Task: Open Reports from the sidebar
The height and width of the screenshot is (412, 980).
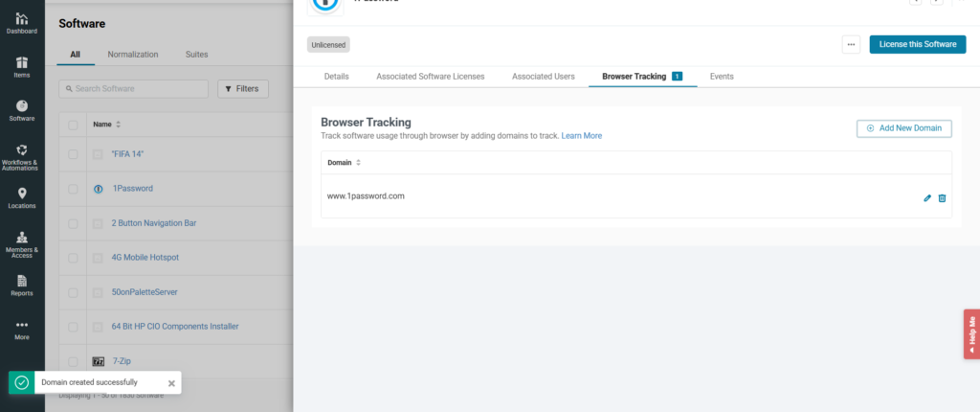Action: coord(22,286)
